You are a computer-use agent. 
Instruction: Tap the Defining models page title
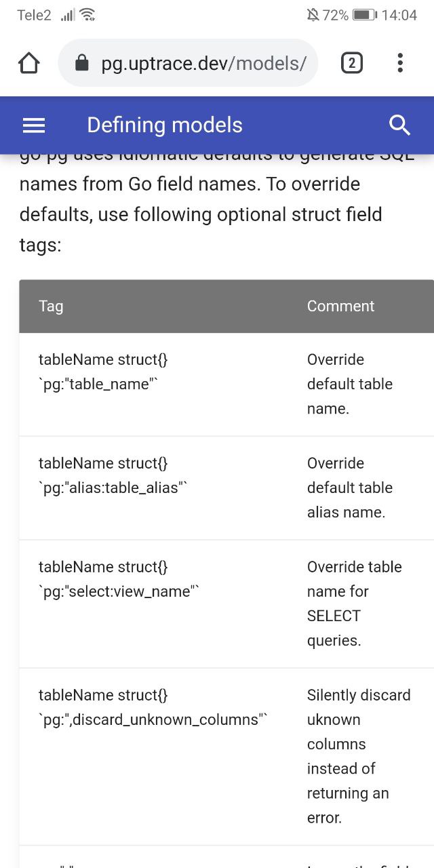[x=165, y=125]
